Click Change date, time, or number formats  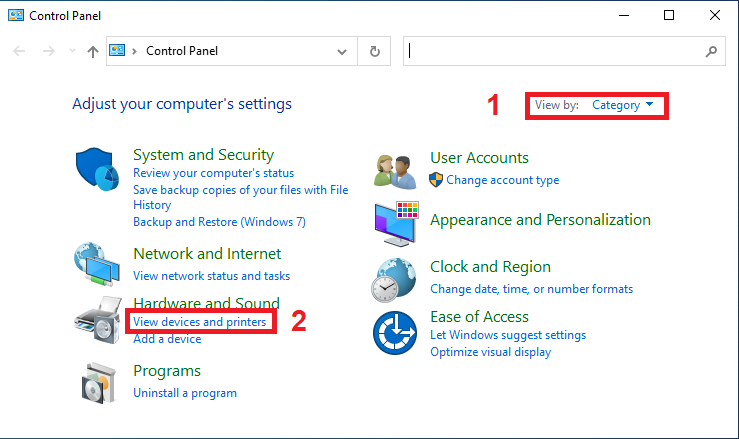click(531, 289)
